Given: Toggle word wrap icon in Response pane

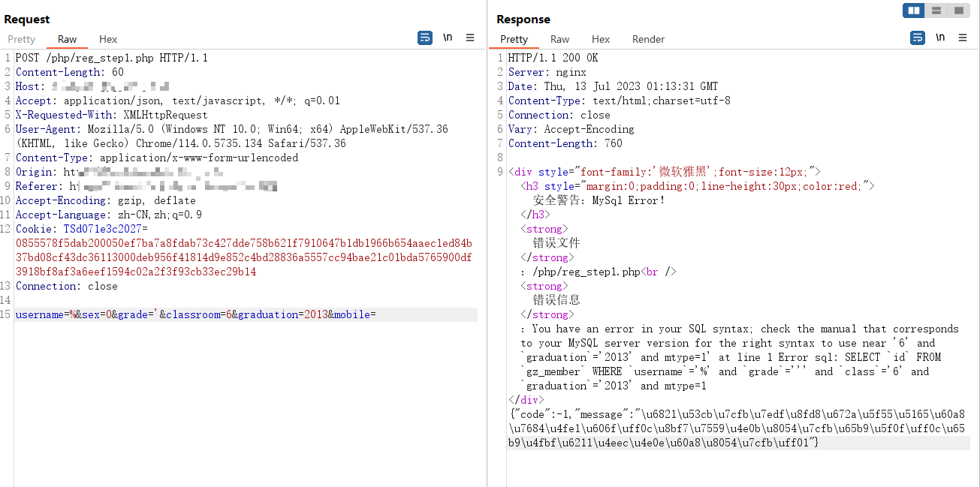Looking at the screenshot, I should pyautogui.click(x=918, y=38).
